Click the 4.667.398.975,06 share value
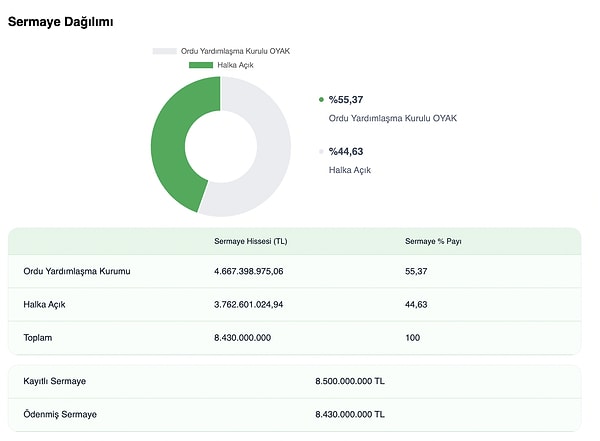600x441 pixels. (249, 271)
